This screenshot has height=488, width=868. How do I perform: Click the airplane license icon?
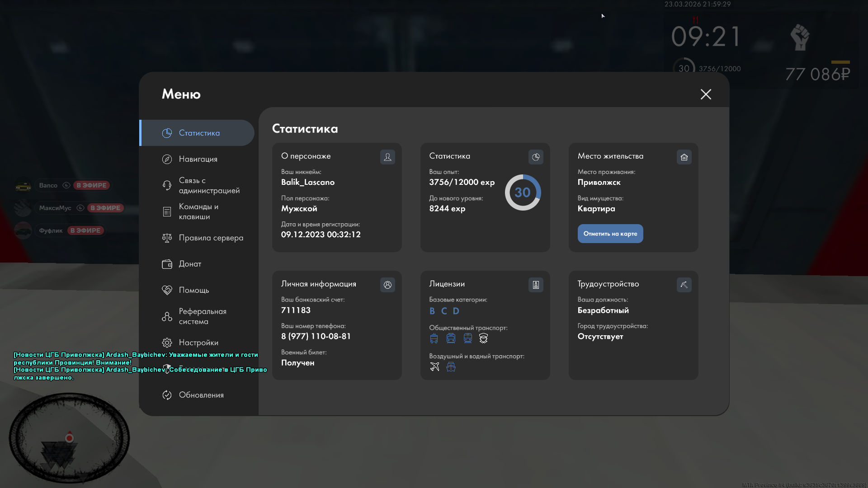(434, 366)
